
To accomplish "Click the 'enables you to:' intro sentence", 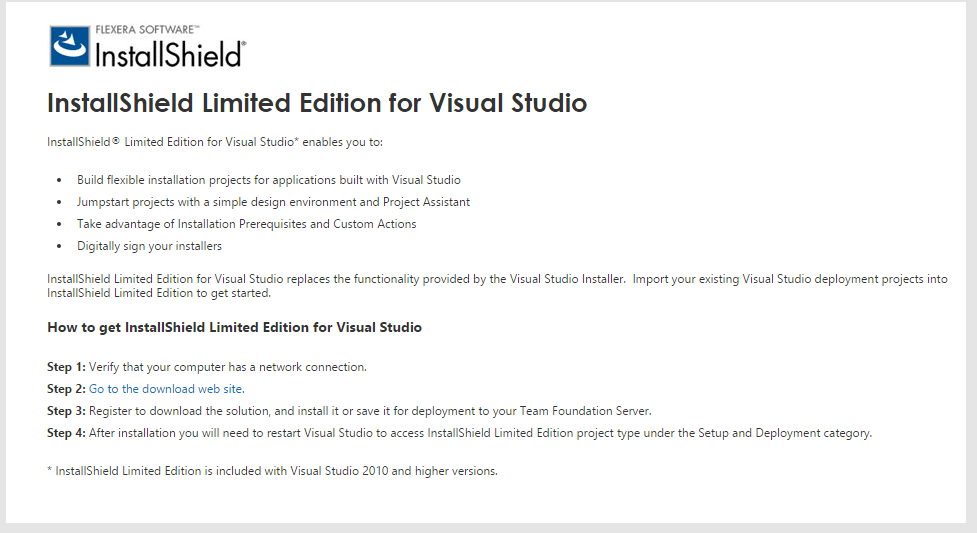I will pos(215,142).
